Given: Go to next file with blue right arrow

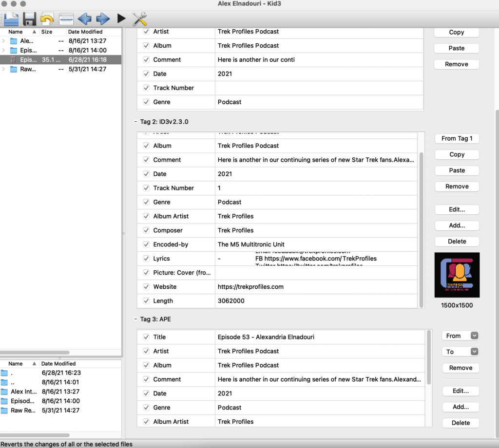Looking at the screenshot, I should point(103,19).
